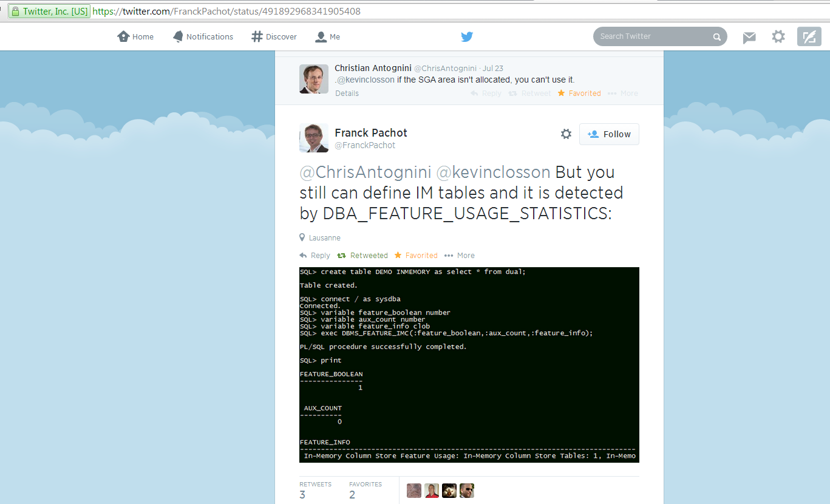Open user actions gear beside Follow
830x504 pixels.
click(566, 134)
